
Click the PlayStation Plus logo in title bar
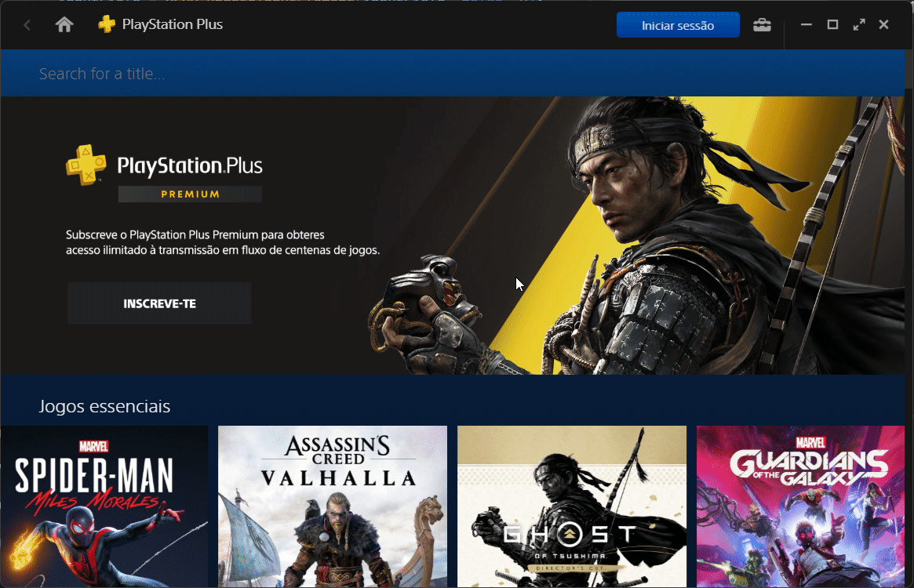[x=106, y=24]
